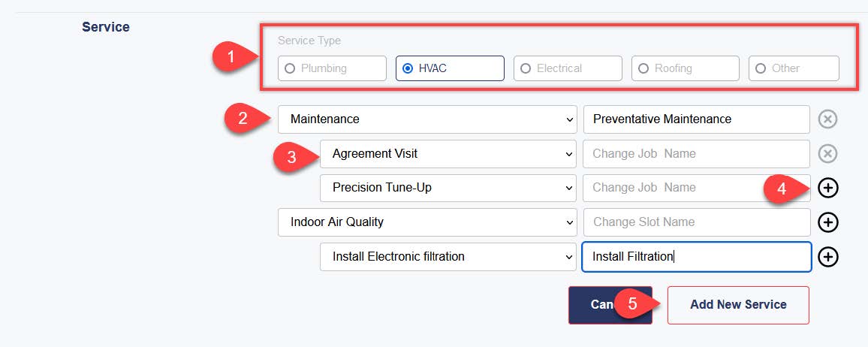
Task: Choose the Electrical service type
Action: click(x=568, y=68)
